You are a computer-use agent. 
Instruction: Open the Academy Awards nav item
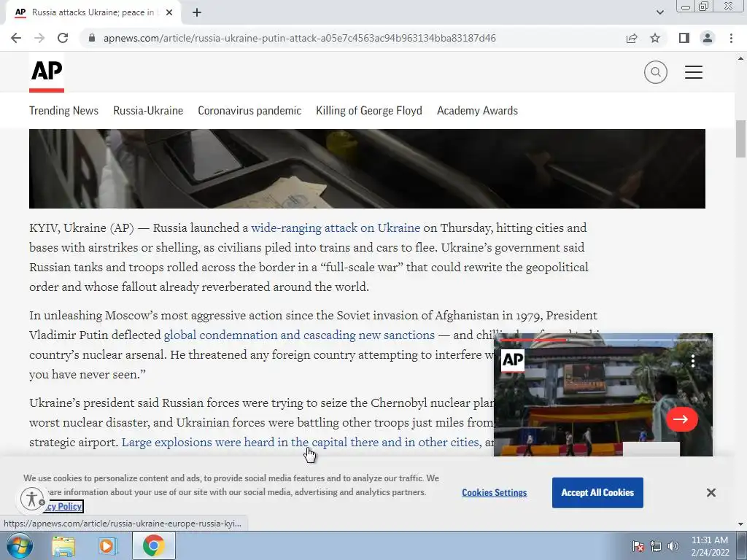coord(477,111)
